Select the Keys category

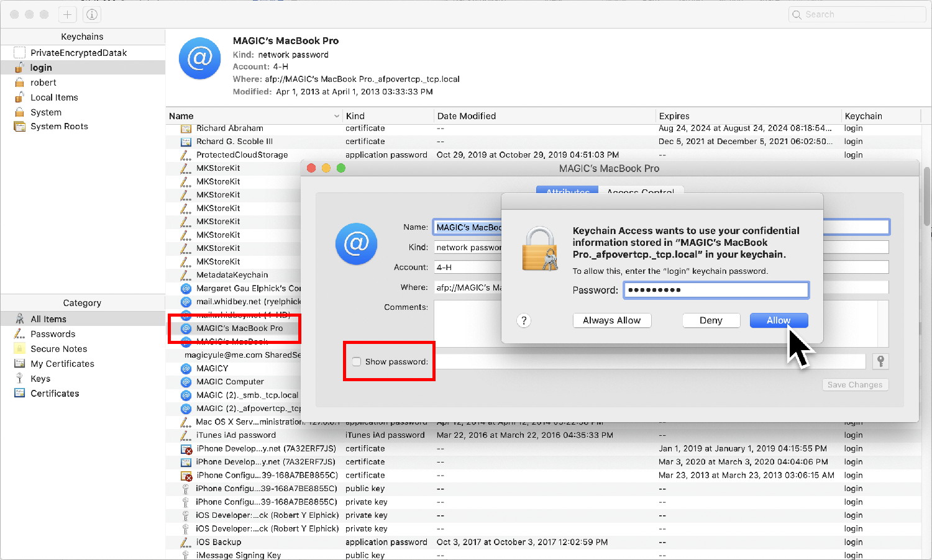83,379
